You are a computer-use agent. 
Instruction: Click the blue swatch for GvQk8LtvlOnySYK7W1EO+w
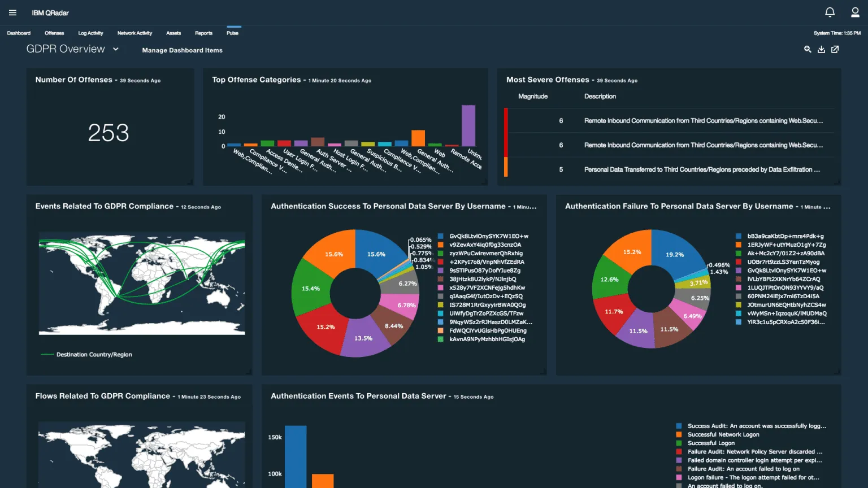[x=441, y=236]
